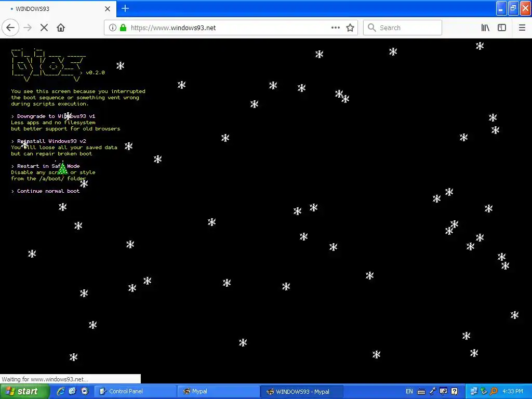The image size is (532, 399).
Task: Click into the Search box
Action: 403,28
